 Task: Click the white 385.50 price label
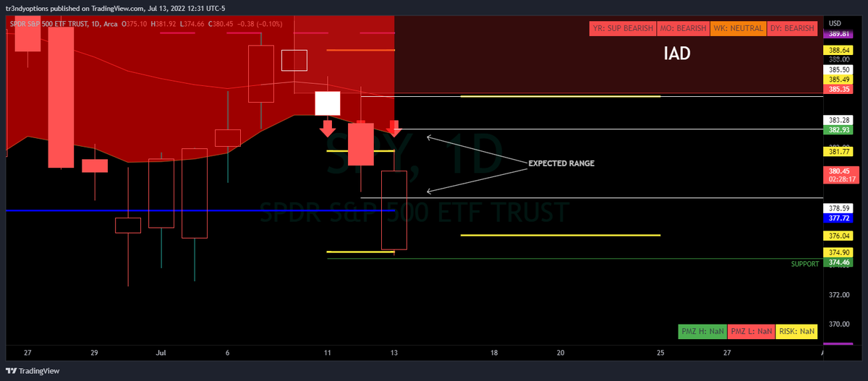point(839,69)
